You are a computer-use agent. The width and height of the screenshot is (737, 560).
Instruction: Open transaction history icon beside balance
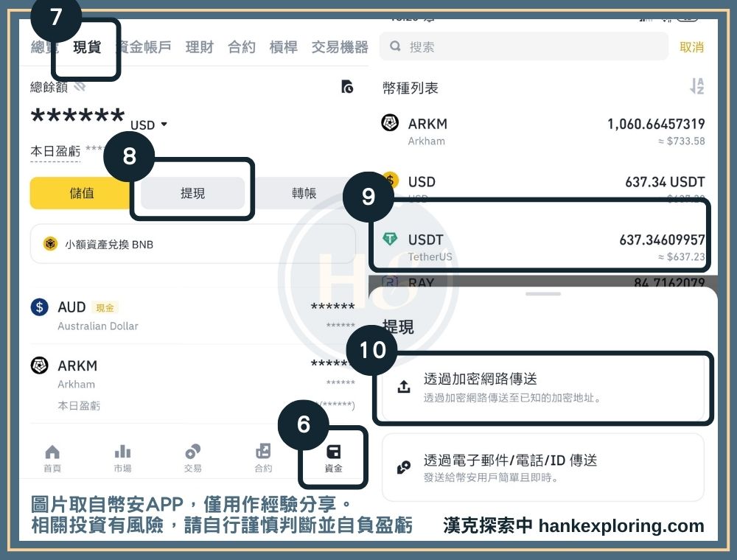pyautogui.click(x=347, y=87)
